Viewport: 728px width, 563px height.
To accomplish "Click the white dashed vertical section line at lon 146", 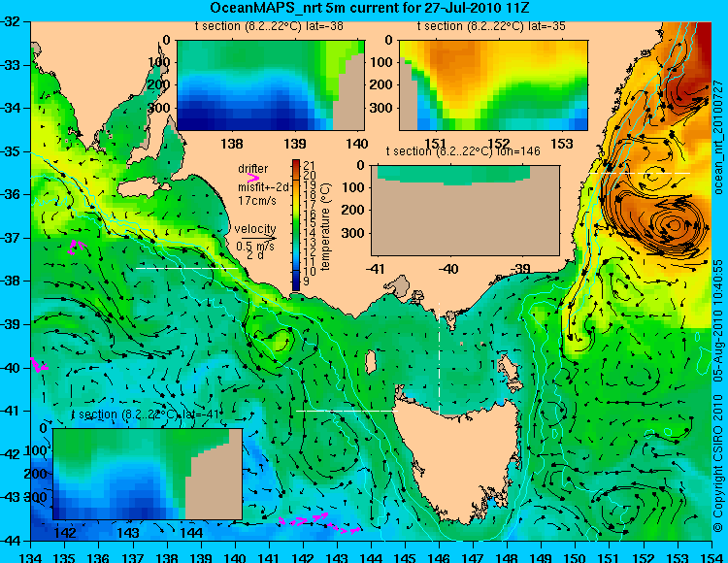I will [439, 358].
